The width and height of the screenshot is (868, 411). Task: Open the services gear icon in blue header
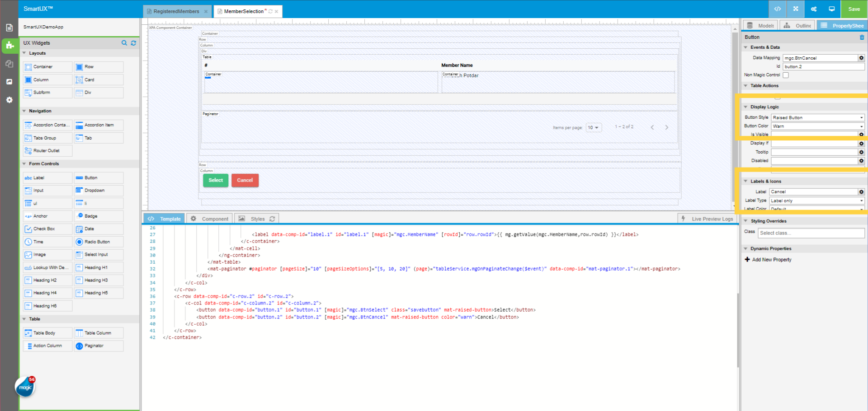(x=813, y=9)
